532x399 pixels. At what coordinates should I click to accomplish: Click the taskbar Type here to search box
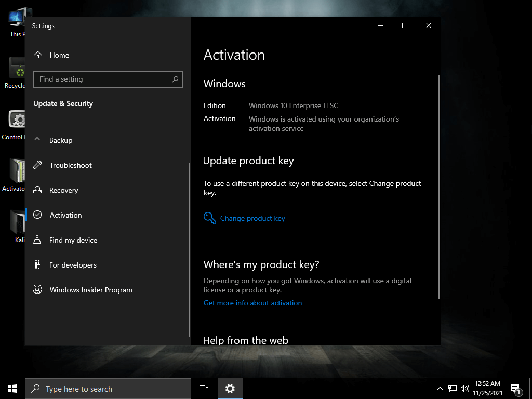point(108,389)
